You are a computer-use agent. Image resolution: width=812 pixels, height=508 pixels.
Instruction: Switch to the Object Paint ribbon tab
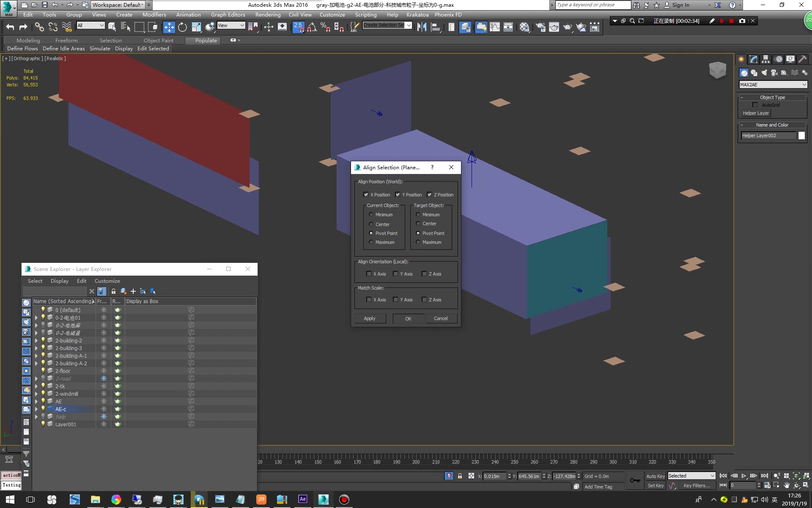tap(158, 40)
